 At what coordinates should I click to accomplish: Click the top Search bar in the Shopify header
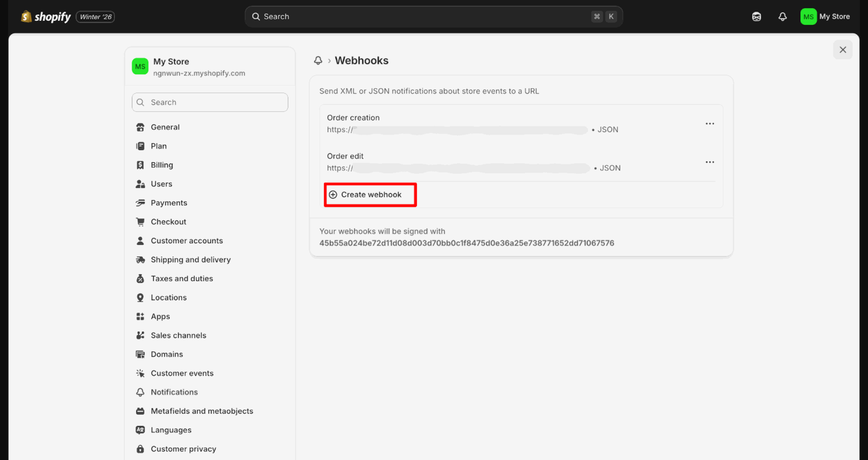pyautogui.click(x=434, y=17)
